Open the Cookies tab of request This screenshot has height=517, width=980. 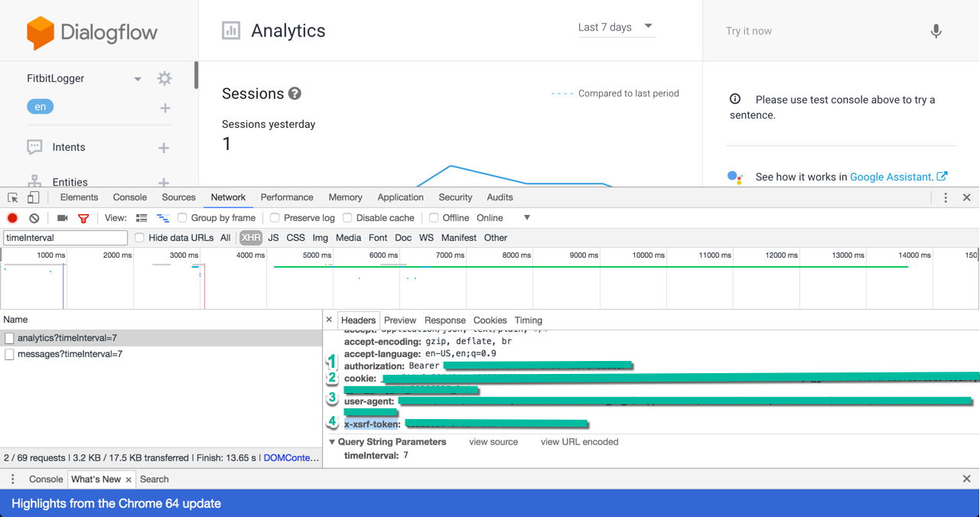pyautogui.click(x=490, y=320)
